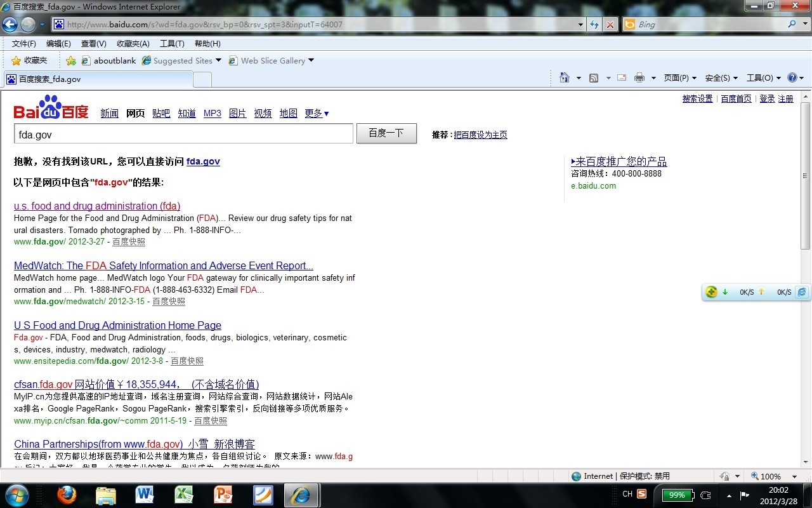Image resolution: width=812 pixels, height=508 pixels.
Task: Open the 收藏夹(A) menu
Action: coord(133,44)
